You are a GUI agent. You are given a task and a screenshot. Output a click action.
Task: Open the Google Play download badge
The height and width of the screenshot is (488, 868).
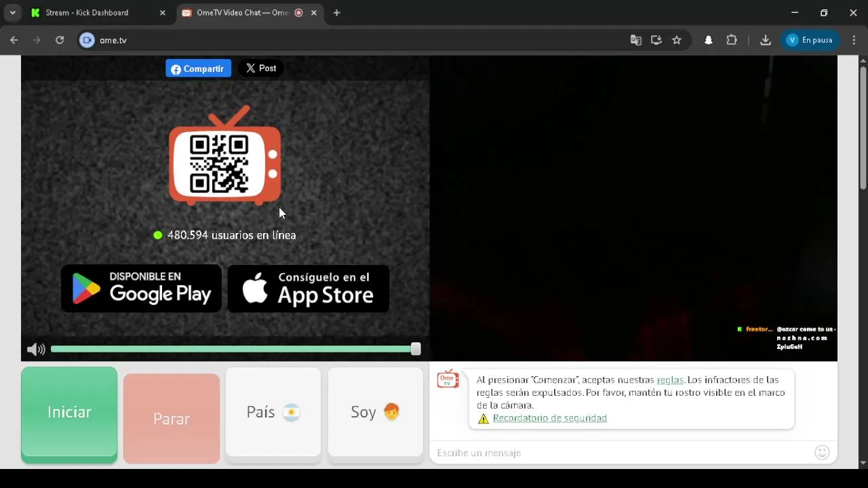[141, 289]
